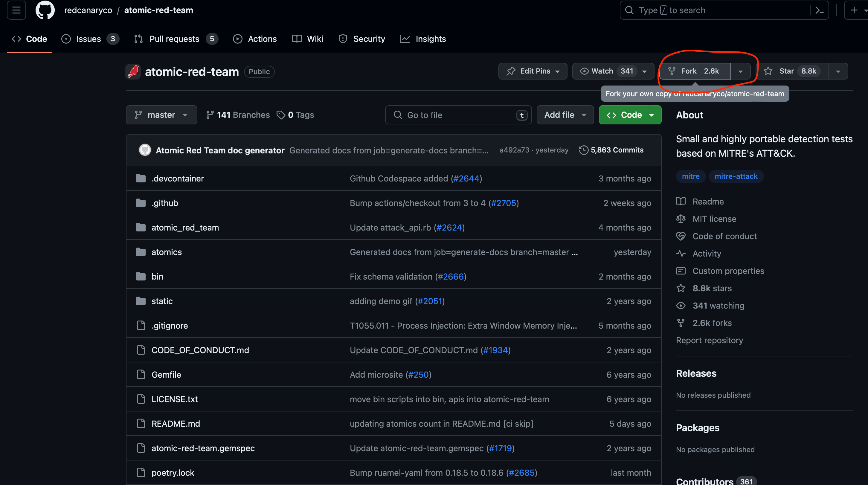
Task: View the 141 Branches link
Action: pyautogui.click(x=238, y=115)
